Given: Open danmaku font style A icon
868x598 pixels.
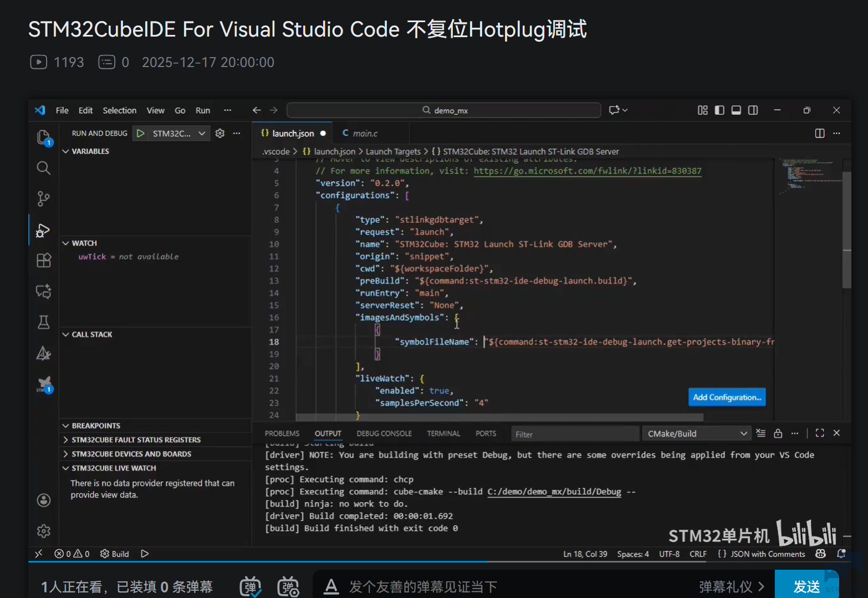Looking at the screenshot, I should [331, 586].
